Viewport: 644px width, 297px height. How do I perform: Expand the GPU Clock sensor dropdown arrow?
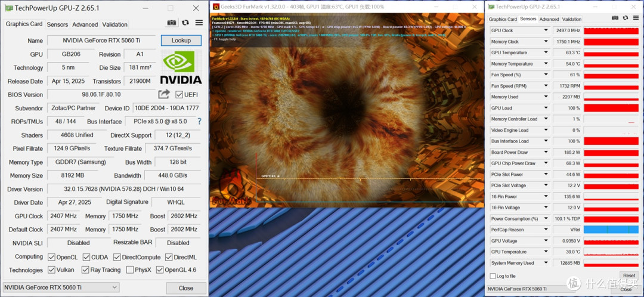tap(546, 30)
